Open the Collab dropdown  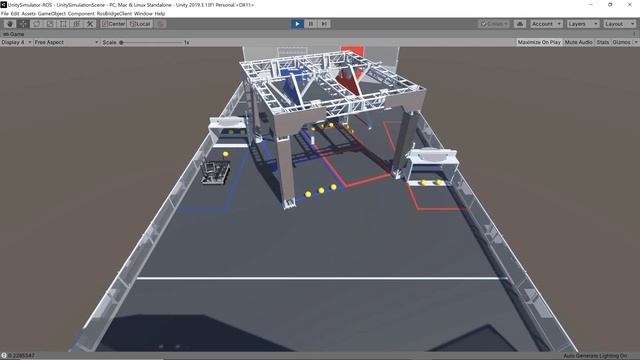click(494, 24)
